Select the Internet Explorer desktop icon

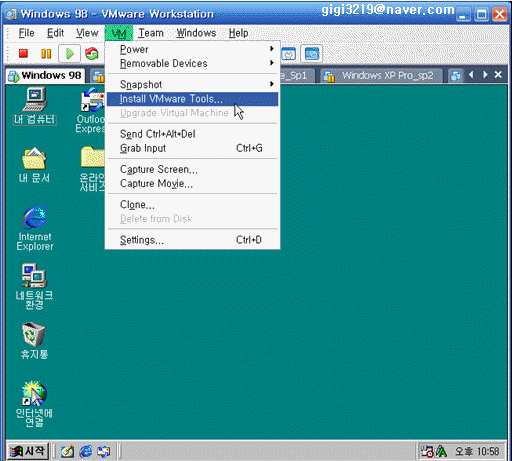click(x=35, y=228)
